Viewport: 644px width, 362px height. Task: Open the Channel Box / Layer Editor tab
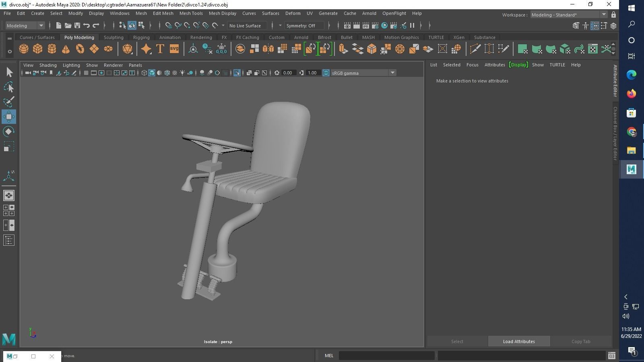pos(615,134)
